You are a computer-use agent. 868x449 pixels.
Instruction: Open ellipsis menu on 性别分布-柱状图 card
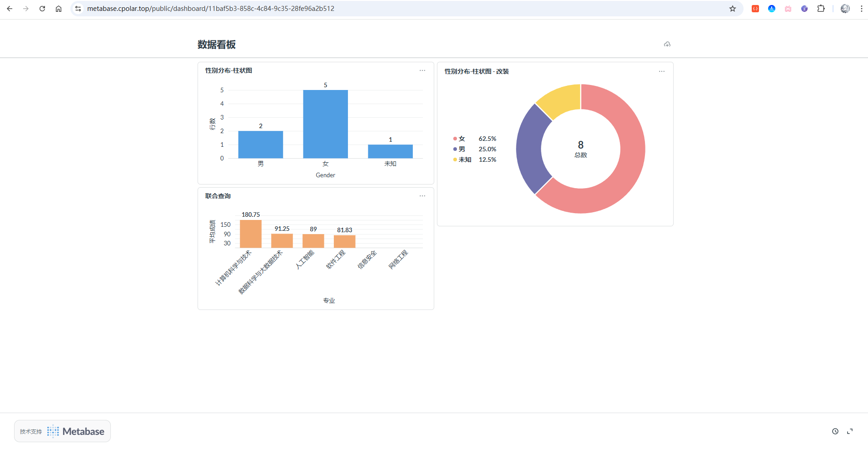coord(422,70)
